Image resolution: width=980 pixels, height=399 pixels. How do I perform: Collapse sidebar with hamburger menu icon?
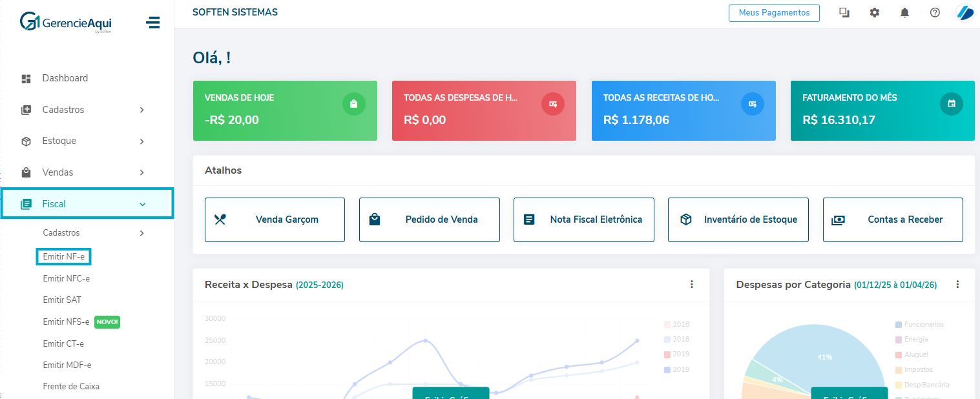click(x=152, y=23)
